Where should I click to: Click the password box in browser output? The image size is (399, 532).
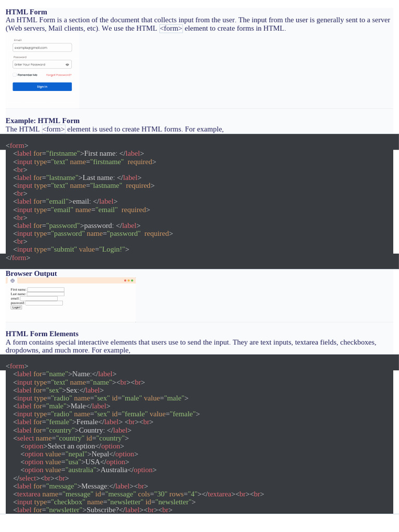44,303
